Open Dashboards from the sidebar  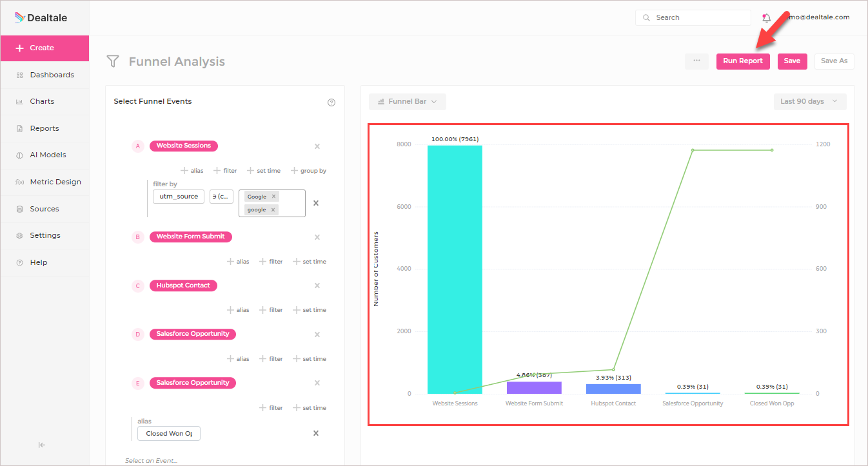tap(44, 75)
